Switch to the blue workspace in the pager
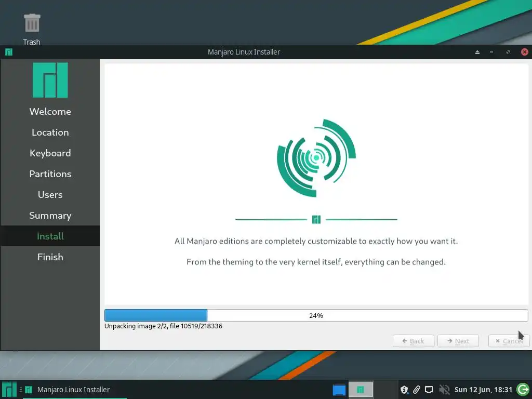 339,390
